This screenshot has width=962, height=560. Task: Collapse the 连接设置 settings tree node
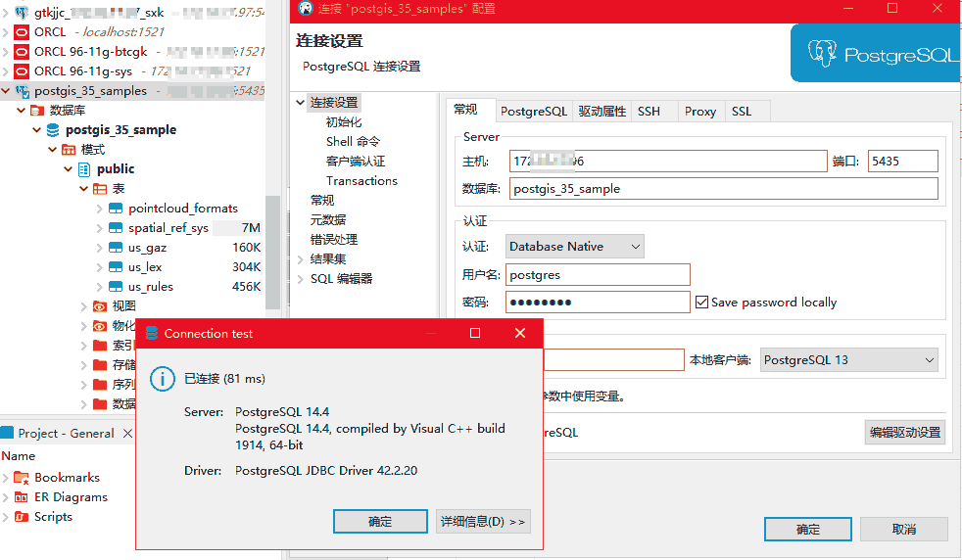301,103
